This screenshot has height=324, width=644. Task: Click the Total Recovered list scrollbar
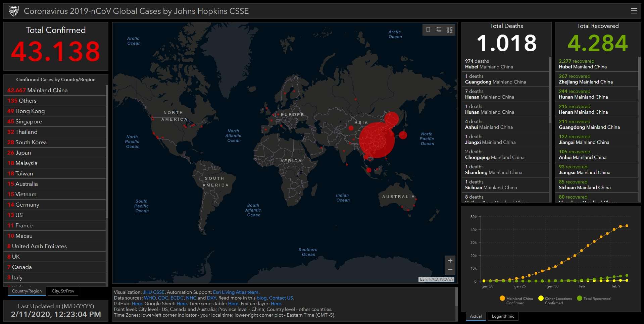pyautogui.click(x=639, y=73)
